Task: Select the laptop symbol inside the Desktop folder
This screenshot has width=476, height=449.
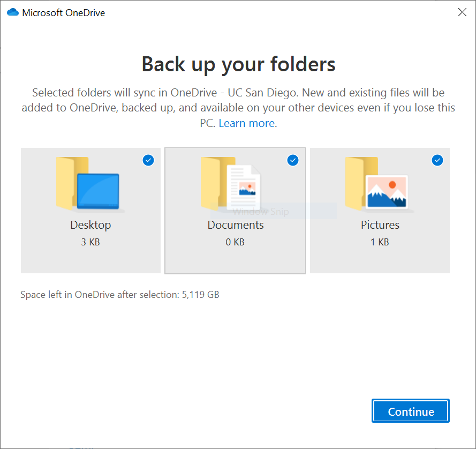Action: tap(100, 192)
